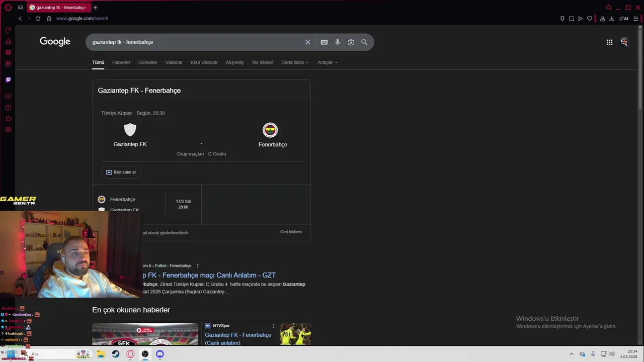Image resolution: width=644 pixels, height=362 pixels.
Task: Click tab search magnifier in title bar
Action: point(608,8)
